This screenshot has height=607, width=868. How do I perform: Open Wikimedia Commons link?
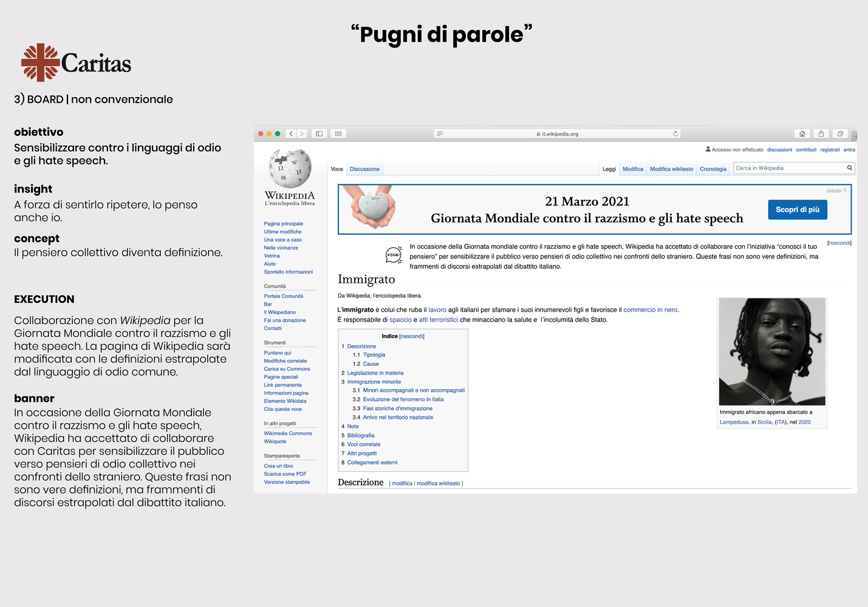tap(288, 433)
